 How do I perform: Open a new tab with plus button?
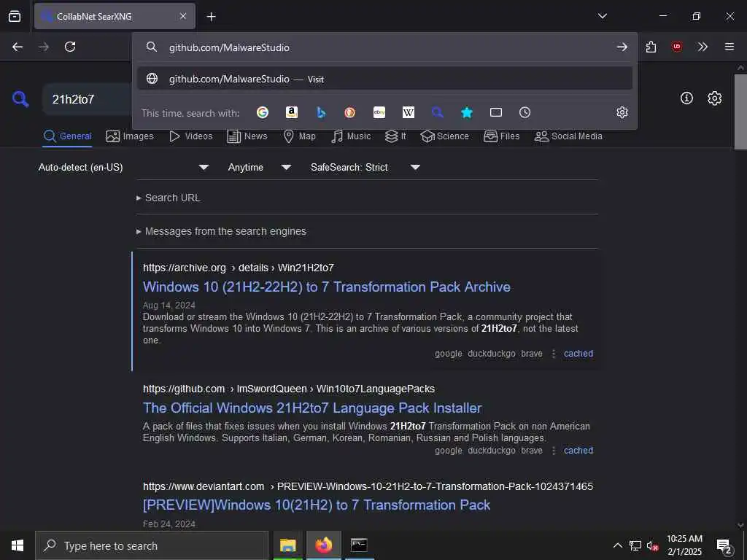pyautogui.click(x=212, y=17)
